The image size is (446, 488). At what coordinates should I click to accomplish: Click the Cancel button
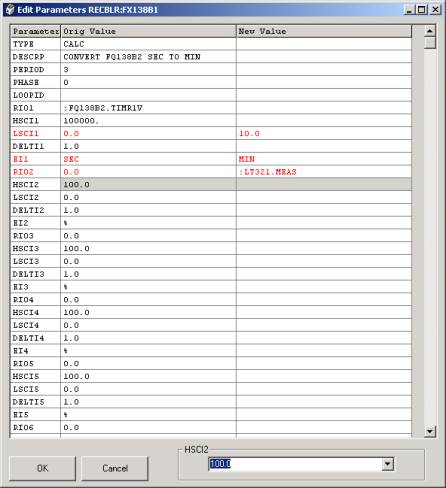click(x=115, y=468)
